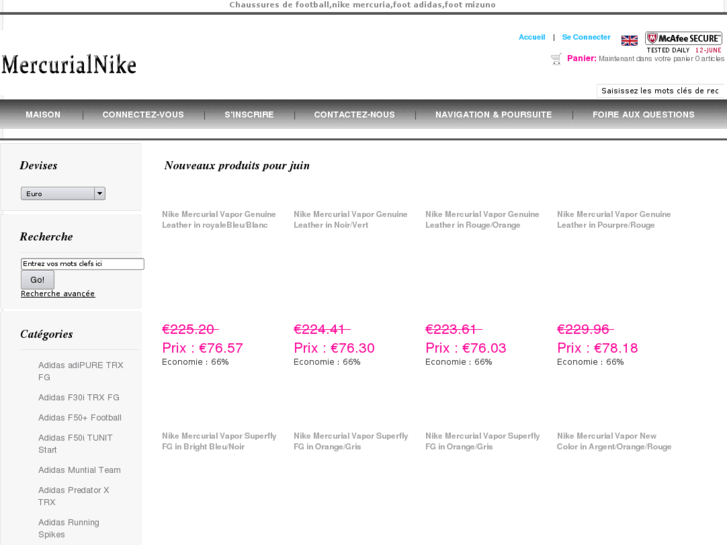Click the struck-through €229.96 price
The width and height of the screenshot is (727, 545).
pos(585,329)
